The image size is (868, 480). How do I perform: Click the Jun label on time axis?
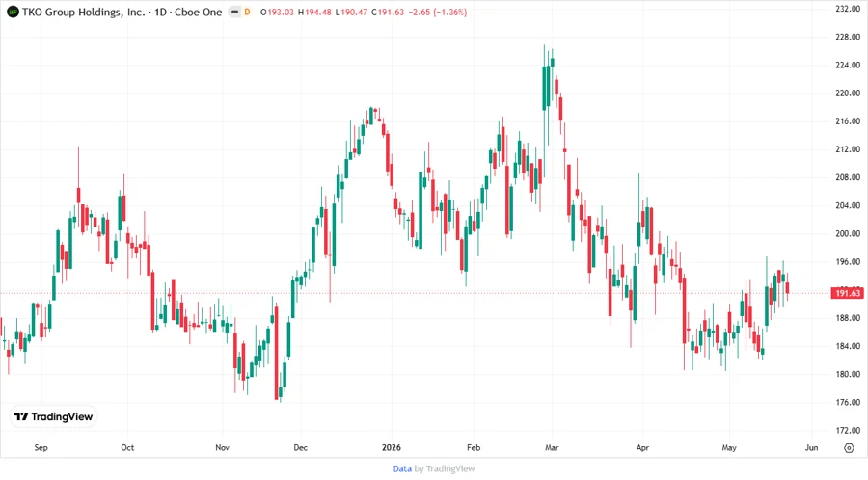811,448
